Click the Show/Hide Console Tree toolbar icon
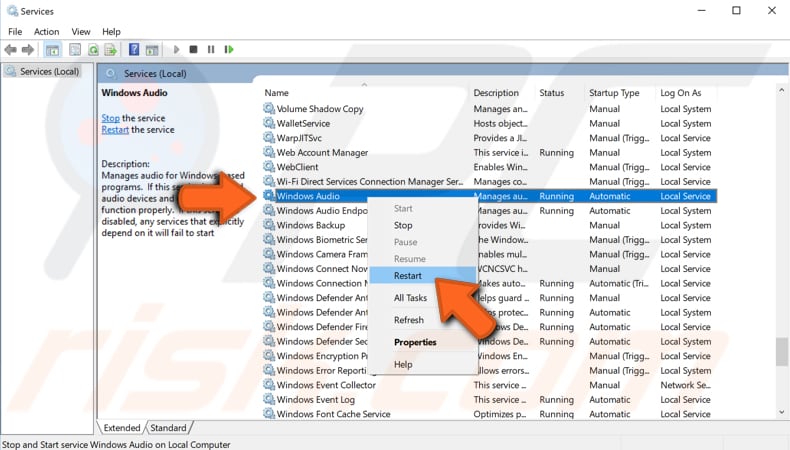This screenshot has height=450, width=790. pyautogui.click(x=52, y=49)
